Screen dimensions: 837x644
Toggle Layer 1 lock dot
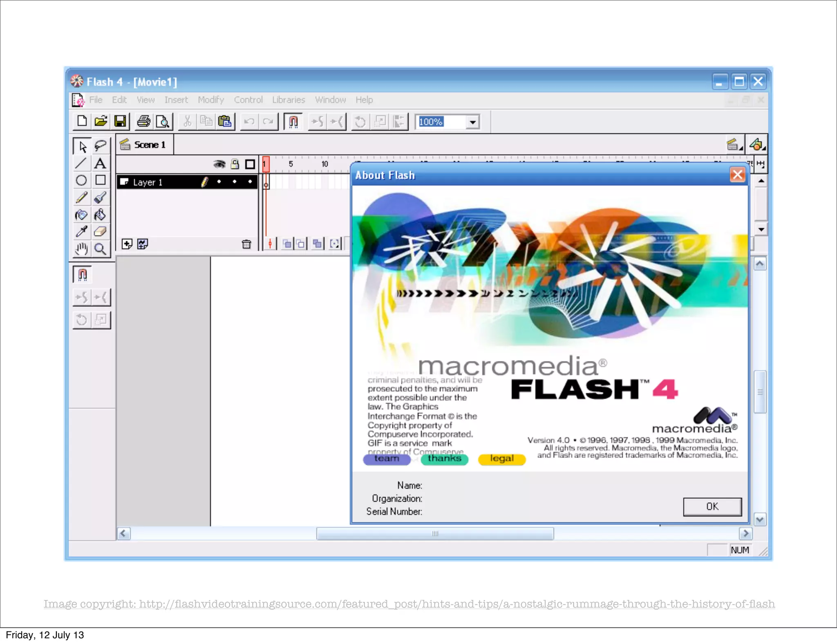(x=235, y=182)
